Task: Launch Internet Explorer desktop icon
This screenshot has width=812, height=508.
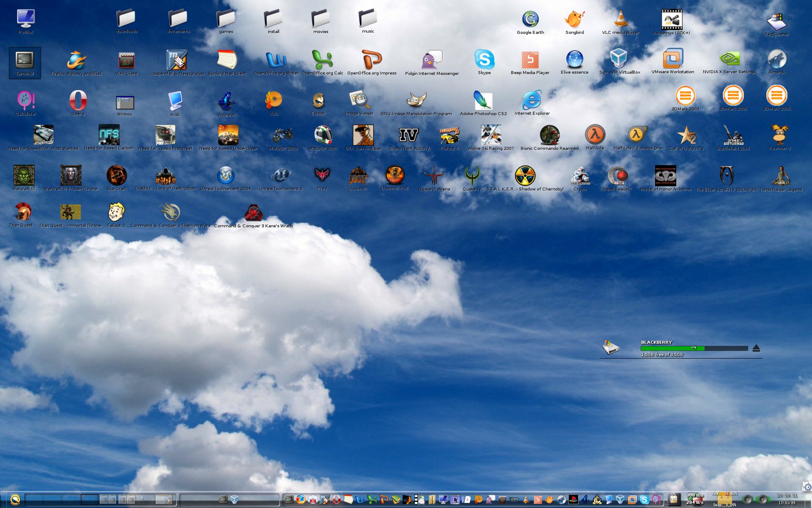Action: [532, 102]
